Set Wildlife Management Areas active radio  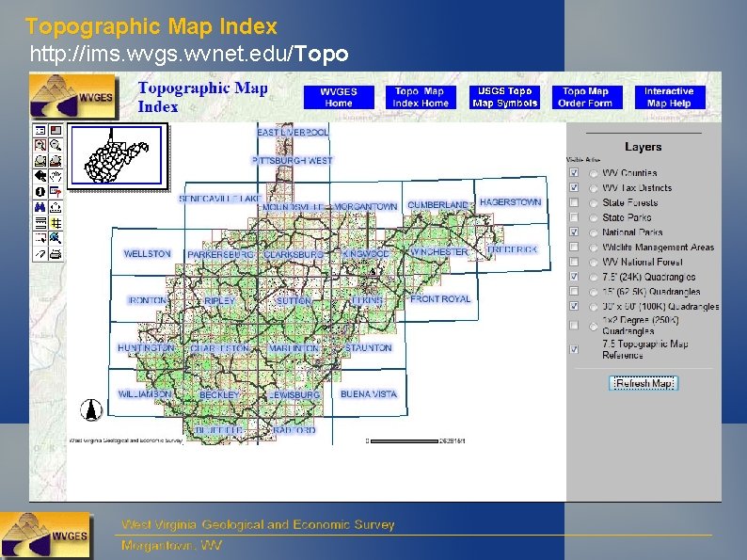tap(593, 248)
